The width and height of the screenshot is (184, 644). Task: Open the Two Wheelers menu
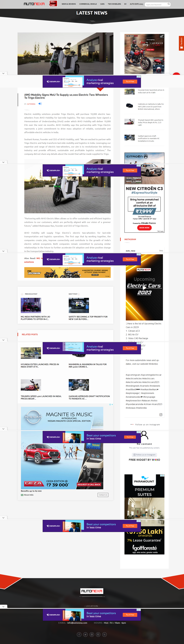[114, 4]
